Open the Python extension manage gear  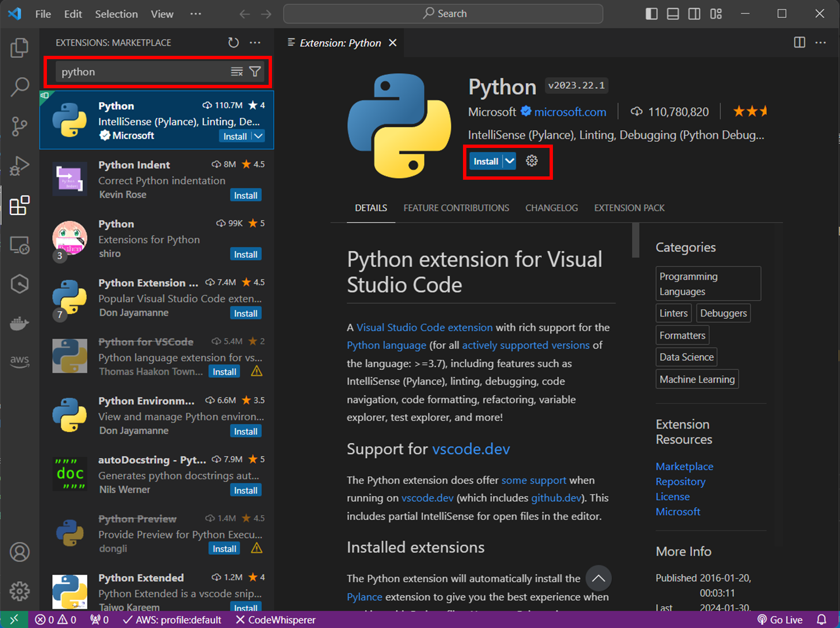pos(532,161)
